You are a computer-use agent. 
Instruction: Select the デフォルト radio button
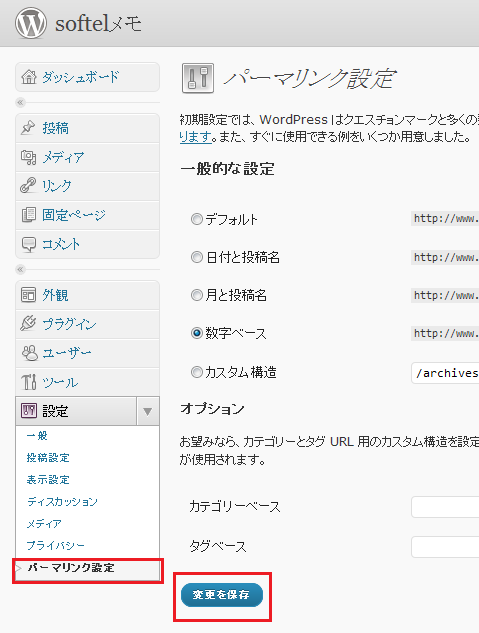point(197,219)
